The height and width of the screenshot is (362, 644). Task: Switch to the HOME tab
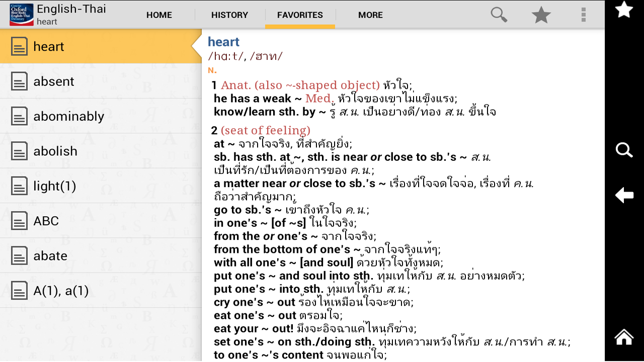[159, 15]
